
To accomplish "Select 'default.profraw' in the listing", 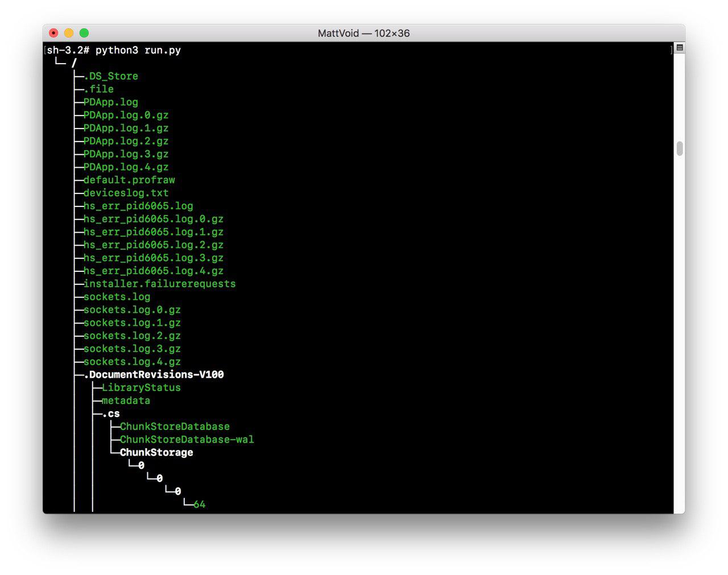I will [x=130, y=180].
